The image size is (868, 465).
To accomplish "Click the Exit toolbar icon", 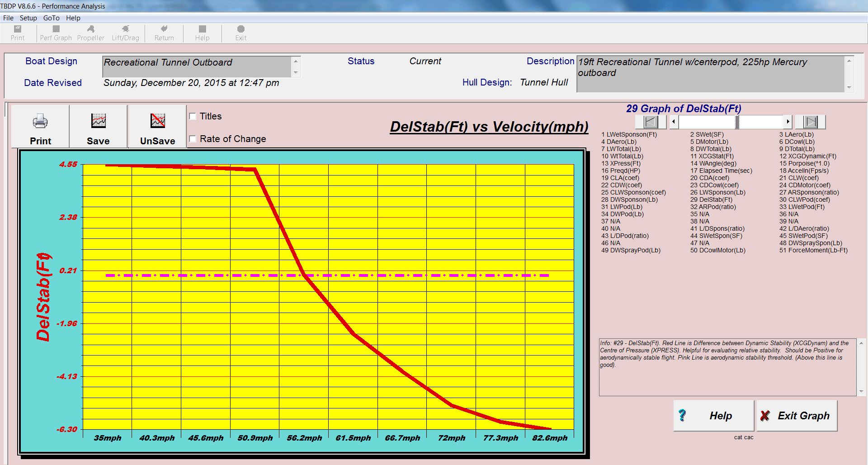I will point(241,33).
